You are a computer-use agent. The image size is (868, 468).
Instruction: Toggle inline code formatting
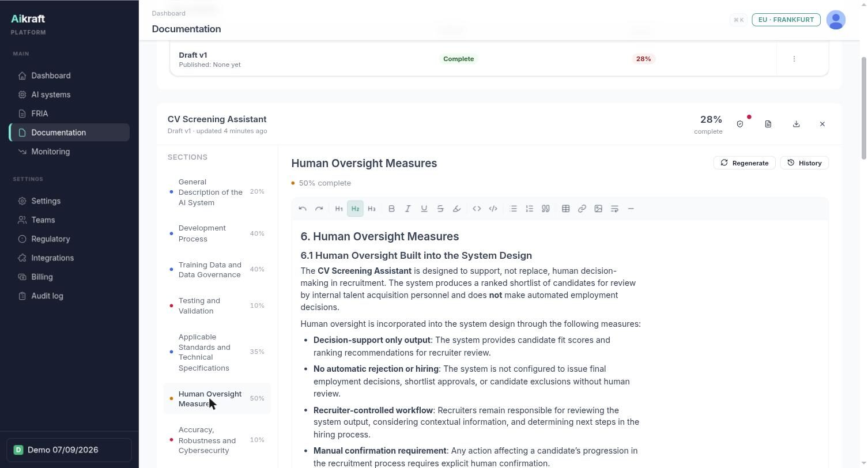click(477, 209)
